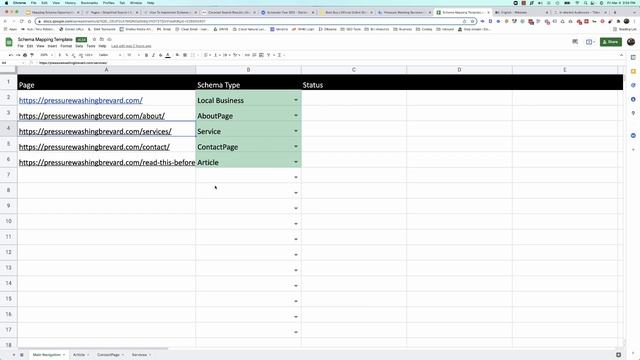The width and height of the screenshot is (640, 360).
Task: Click the undo icon in toolbar
Action: 11,55
